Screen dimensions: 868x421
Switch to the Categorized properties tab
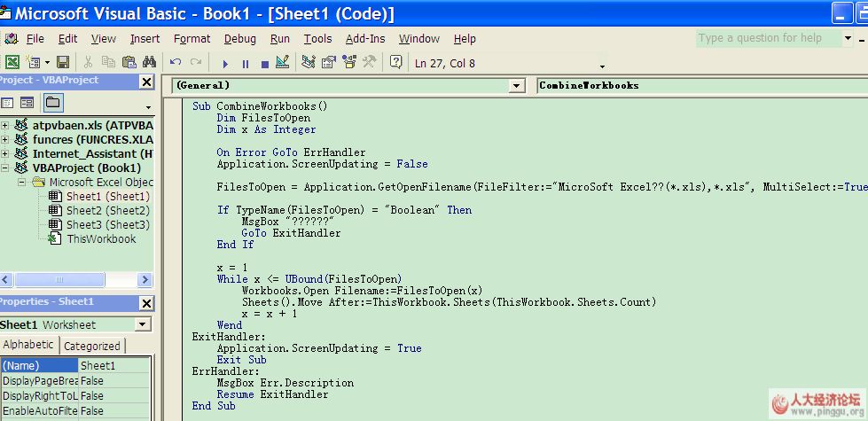pyautogui.click(x=92, y=347)
